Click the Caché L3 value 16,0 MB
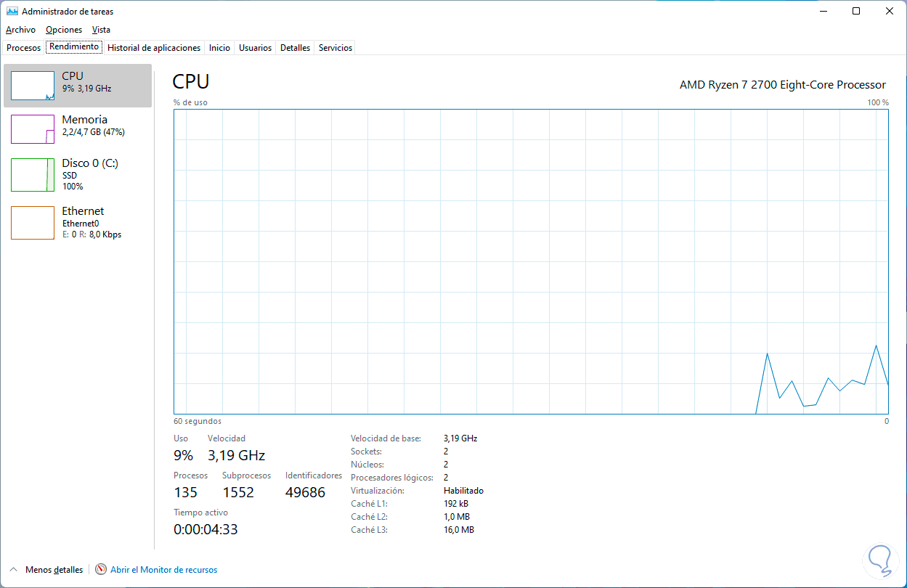907x588 pixels. (x=459, y=530)
